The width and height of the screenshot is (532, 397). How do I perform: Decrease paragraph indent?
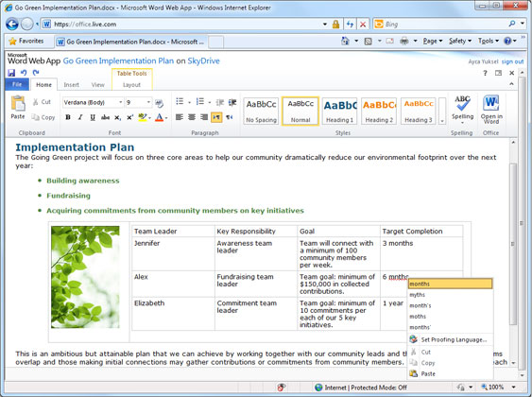pos(220,102)
